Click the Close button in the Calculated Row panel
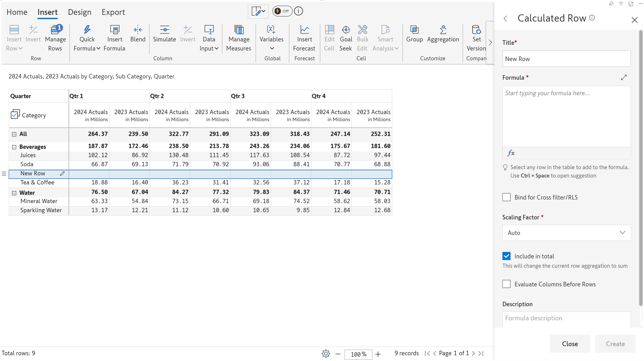 coord(570,344)
